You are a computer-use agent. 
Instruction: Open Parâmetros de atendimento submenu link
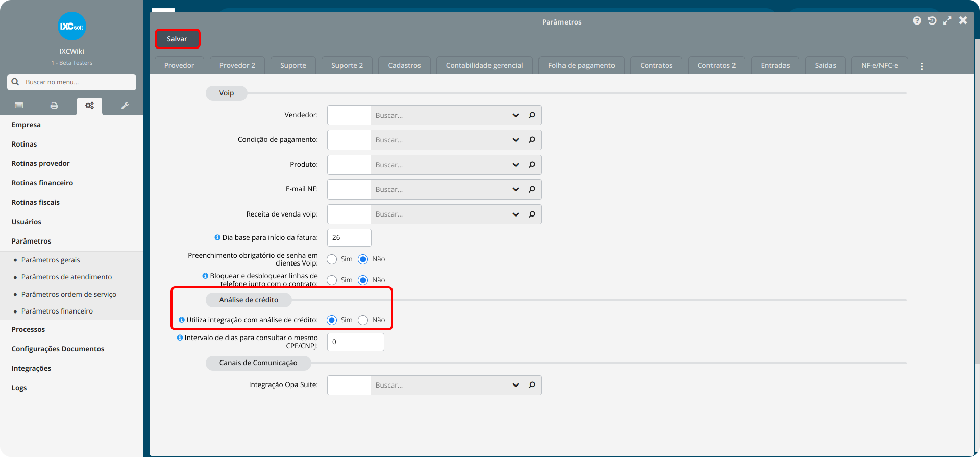click(x=66, y=277)
